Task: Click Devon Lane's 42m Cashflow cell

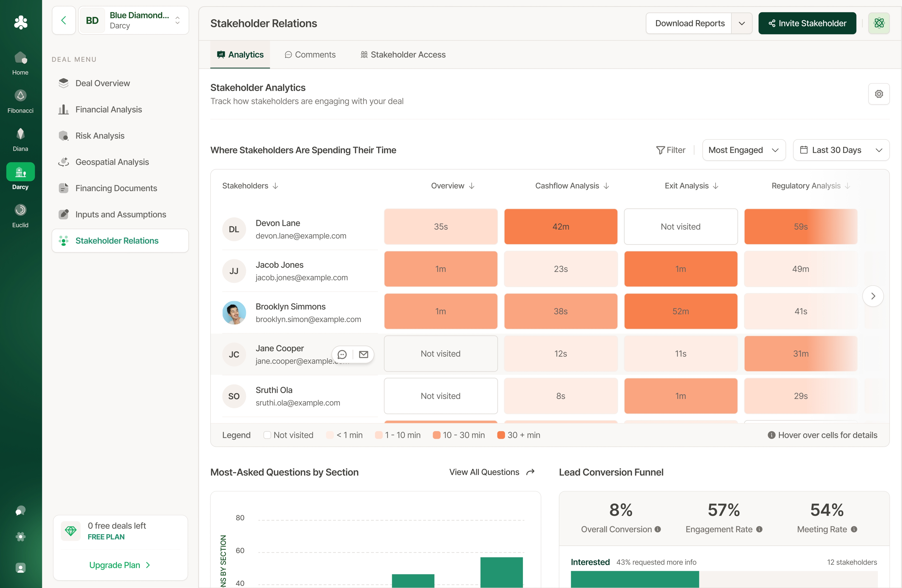Action: (560, 227)
